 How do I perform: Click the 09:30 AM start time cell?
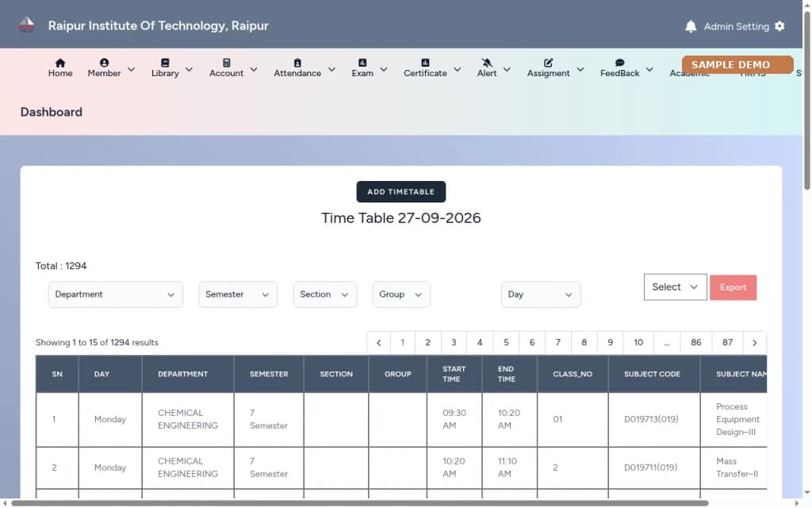[454, 419]
